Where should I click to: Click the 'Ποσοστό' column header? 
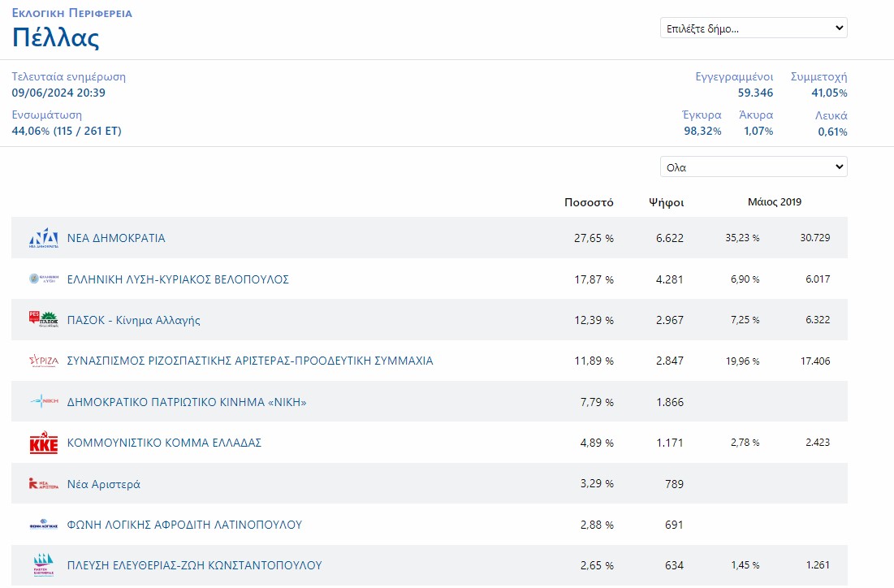click(x=589, y=202)
